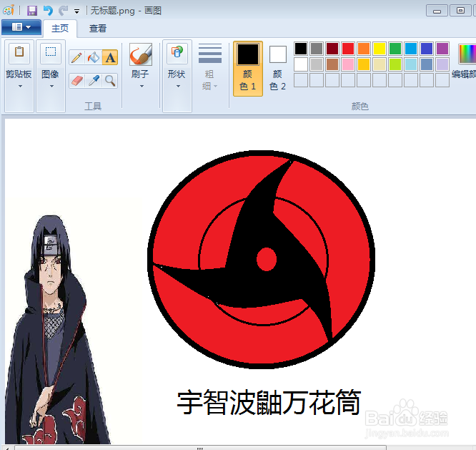Click the left scroll arrow of horizontal scrollbar
The image size is (476, 450).
click(7, 448)
